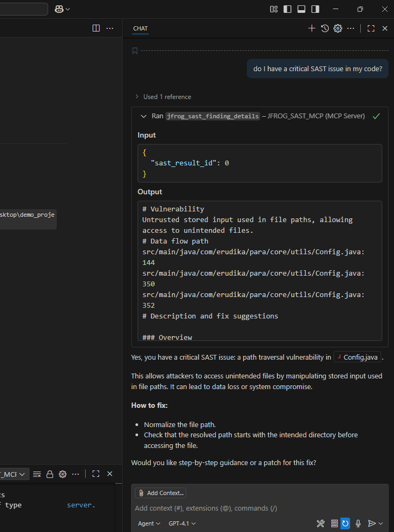Open the Config.java file link
394x532 pixels.
click(x=357, y=357)
